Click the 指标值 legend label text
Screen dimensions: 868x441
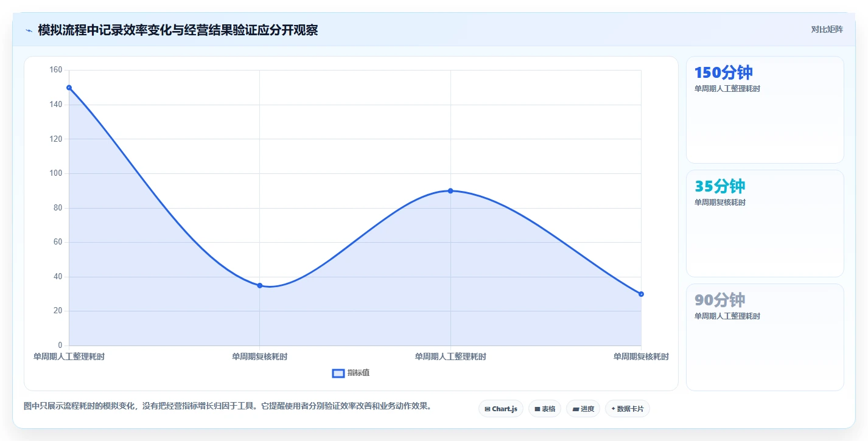pos(359,373)
